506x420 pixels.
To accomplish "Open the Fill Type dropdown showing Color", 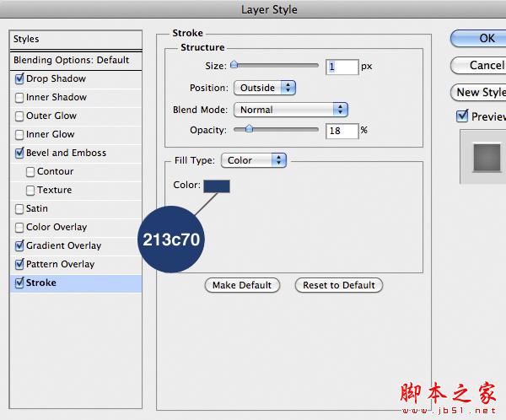I will pos(254,160).
